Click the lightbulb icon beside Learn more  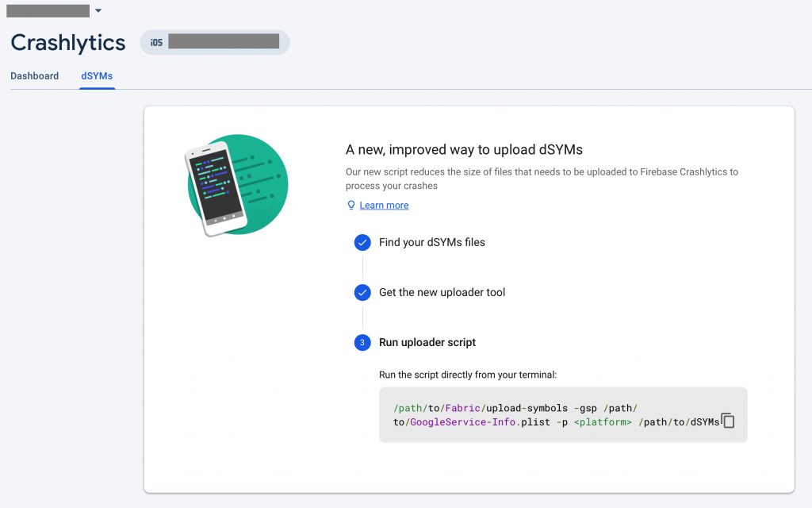(351, 206)
